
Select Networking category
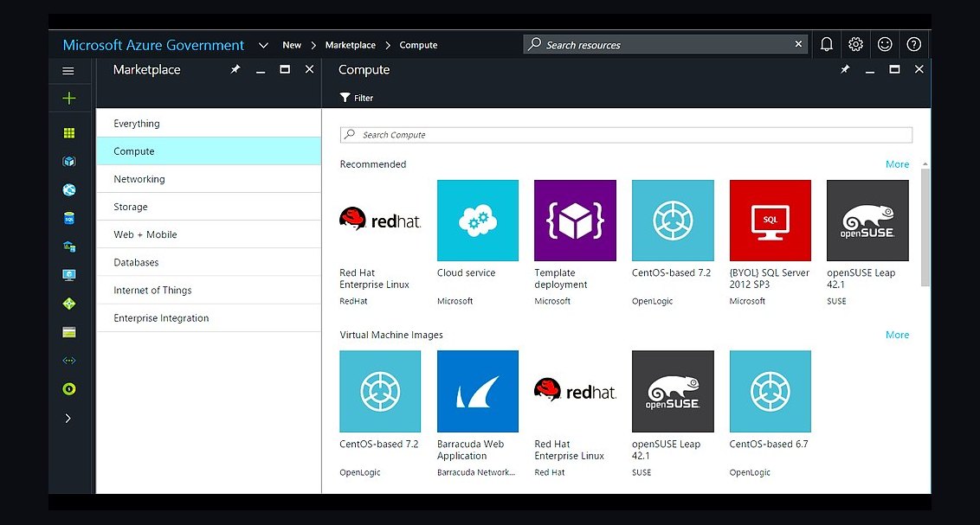click(x=209, y=179)
